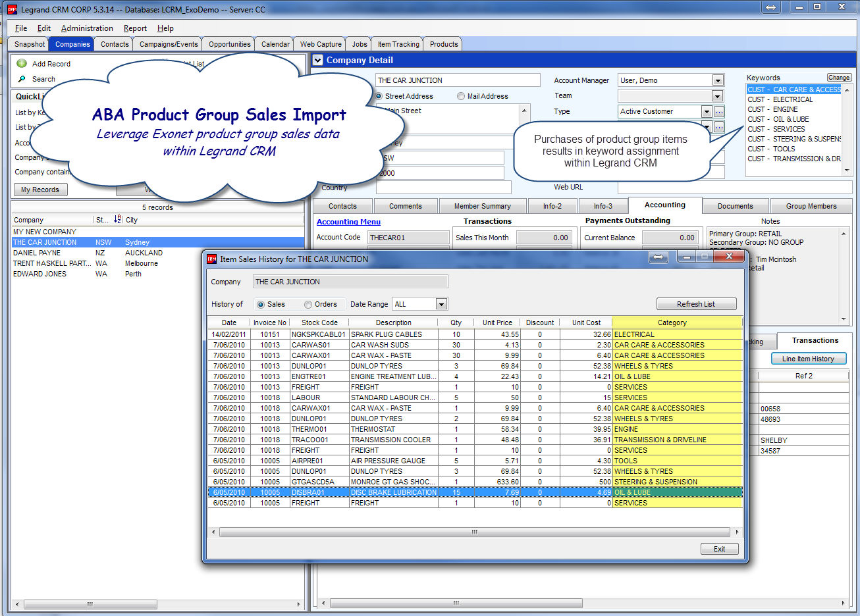The width and height of the screenshot is (860, 616).
Task: Go to the Calendar tab
Action: coord(275,44)
